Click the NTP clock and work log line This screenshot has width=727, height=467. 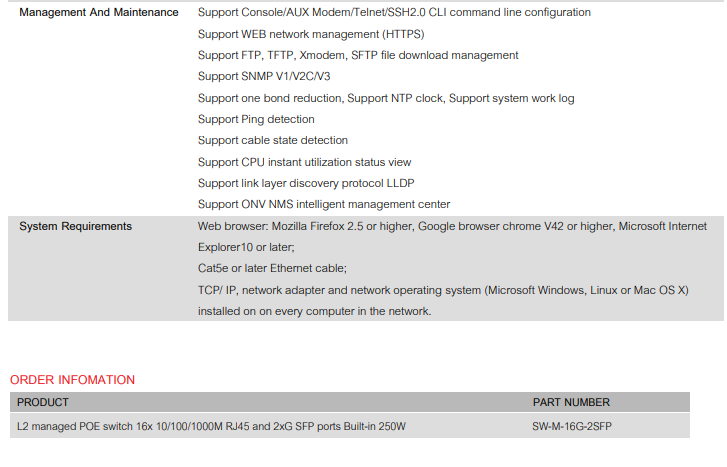coord(386,98)
